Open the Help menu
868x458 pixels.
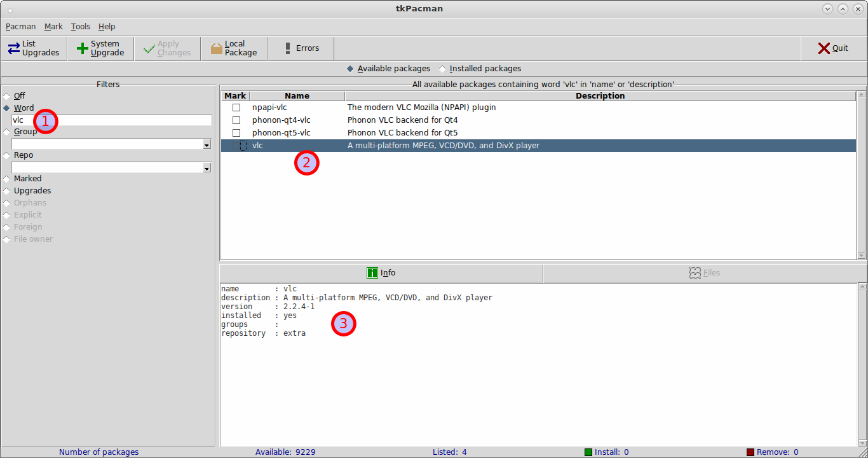coord(107,27)
